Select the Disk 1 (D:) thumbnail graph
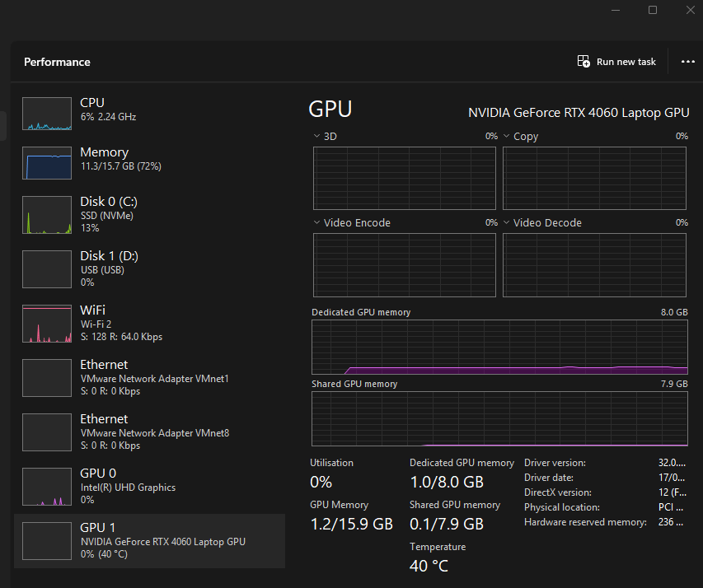The image size is (703, 588). (x=47, y=269)
